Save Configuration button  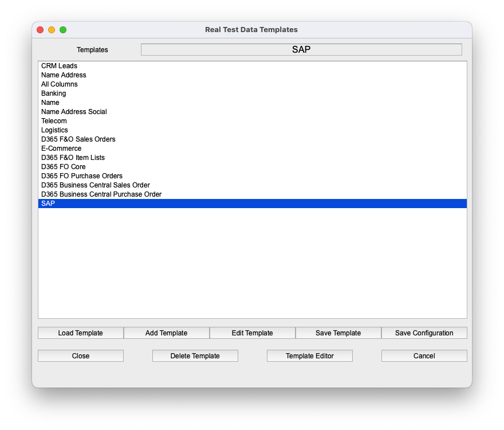point(424,333)
